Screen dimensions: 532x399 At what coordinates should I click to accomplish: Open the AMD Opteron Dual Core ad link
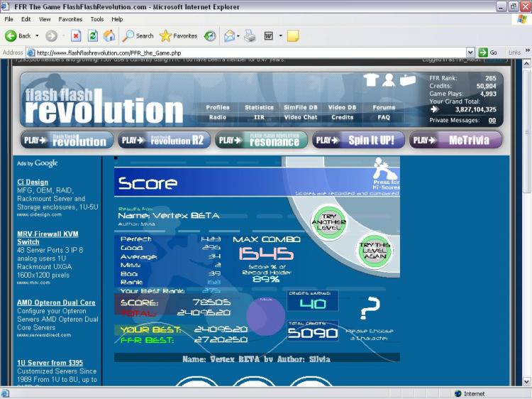[56, 302]
